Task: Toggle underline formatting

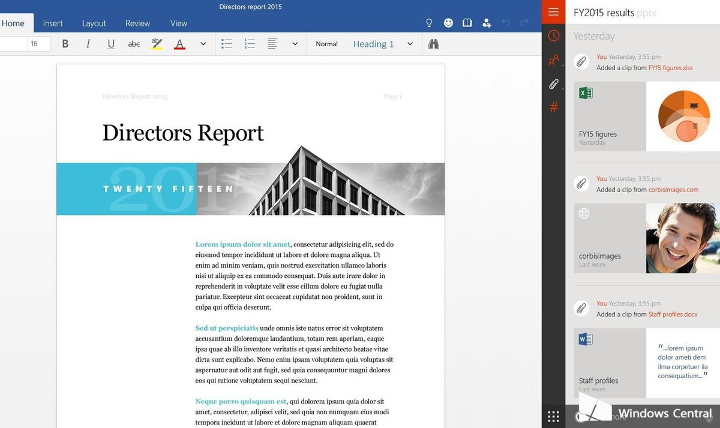Action: pos(110,44)
